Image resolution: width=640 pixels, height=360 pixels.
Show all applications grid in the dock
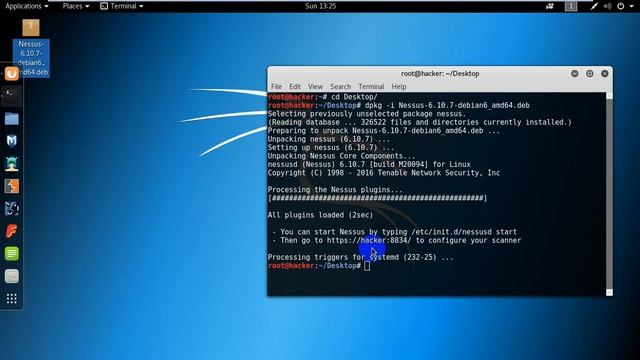coord(11,299)
